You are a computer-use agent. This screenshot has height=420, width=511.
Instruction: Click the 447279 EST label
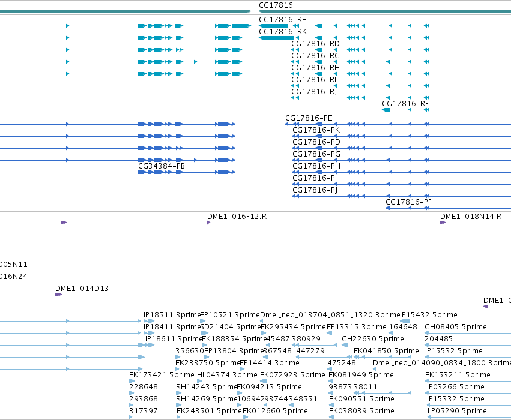[x=310, y=351]
